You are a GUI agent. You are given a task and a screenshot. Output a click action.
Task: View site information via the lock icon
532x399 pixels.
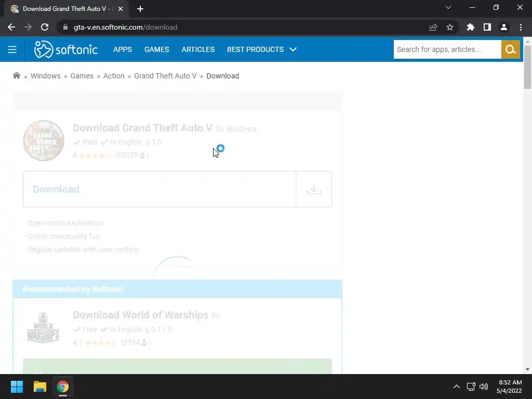click(x=65, y=27)
